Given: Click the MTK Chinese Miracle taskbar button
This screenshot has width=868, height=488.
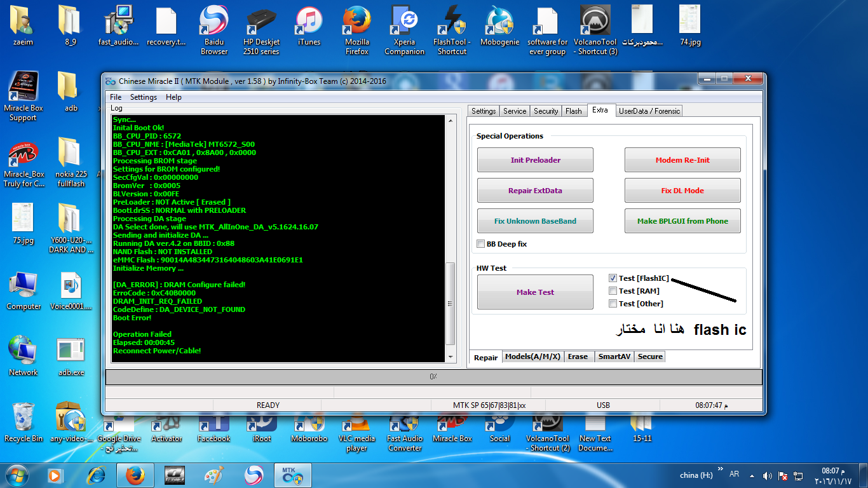Looking at the screenshot, I should (x=292, y=475).
